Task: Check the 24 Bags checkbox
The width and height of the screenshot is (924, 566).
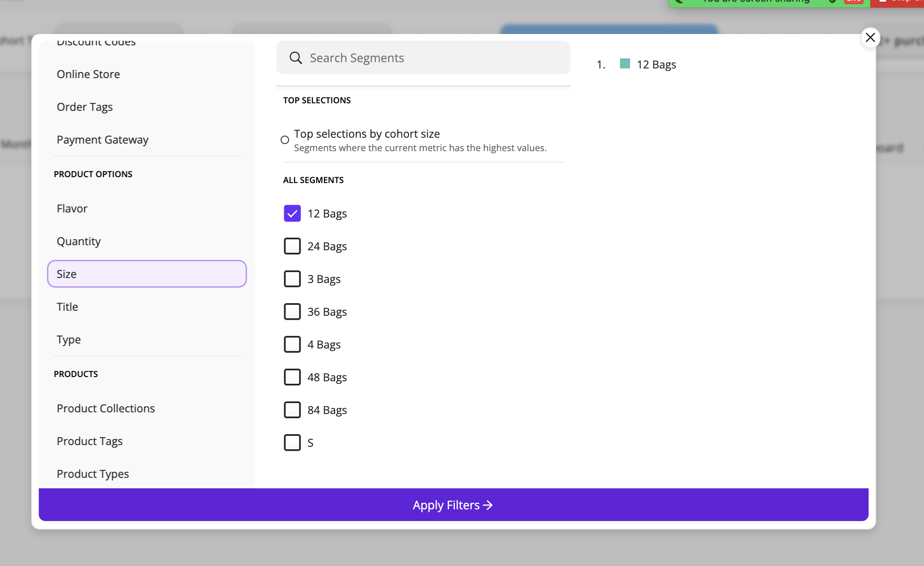Action: (292, 246)
